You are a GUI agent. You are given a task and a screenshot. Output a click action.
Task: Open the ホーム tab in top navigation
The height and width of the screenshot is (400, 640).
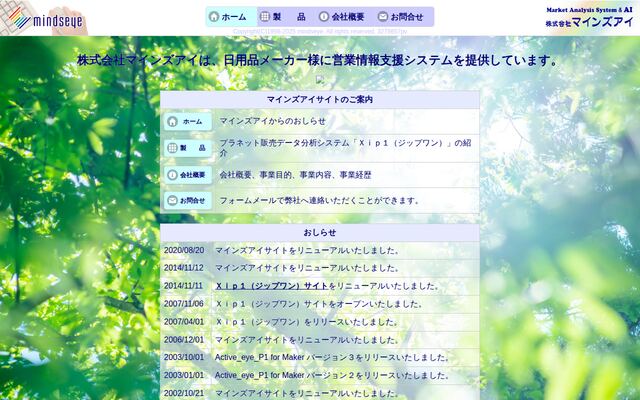tap(231, 17)
